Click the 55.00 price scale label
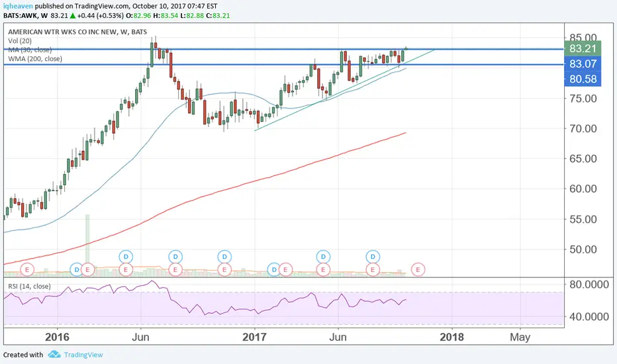The width and height of the screenshot is (617, 364). (x=583, y=219)
